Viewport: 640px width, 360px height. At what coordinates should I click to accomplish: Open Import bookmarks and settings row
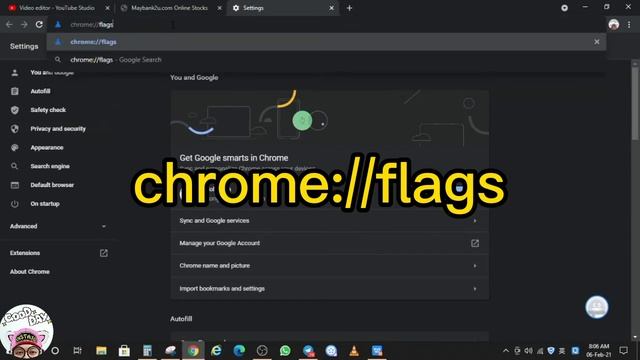click(330, 289)
